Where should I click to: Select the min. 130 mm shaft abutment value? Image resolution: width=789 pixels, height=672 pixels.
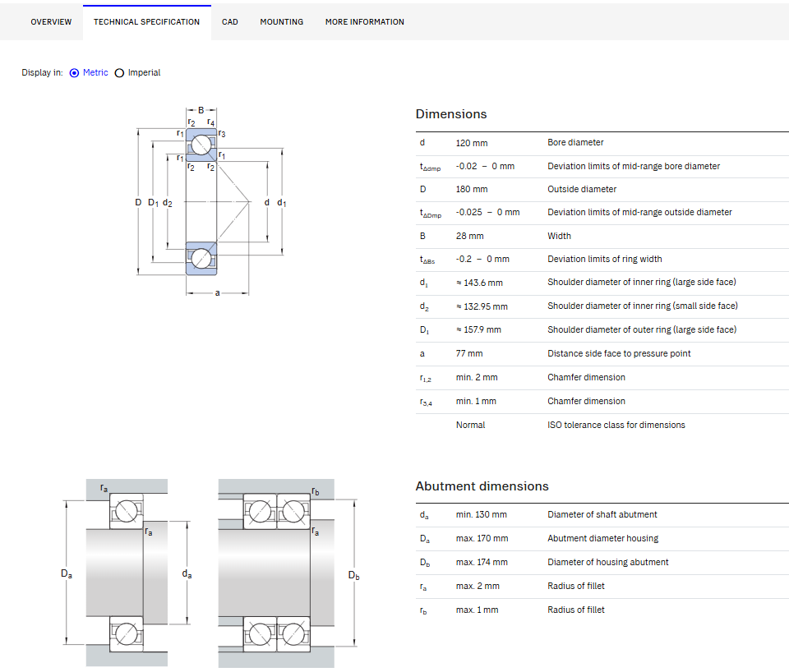point(481,515)
